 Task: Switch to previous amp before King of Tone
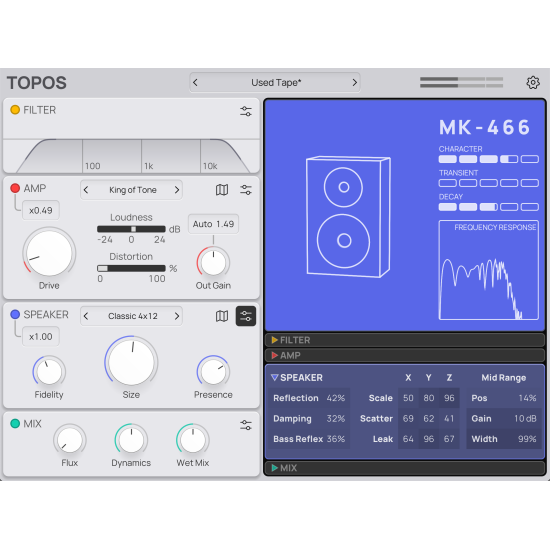pyautogui.click(x=86, y=190)
